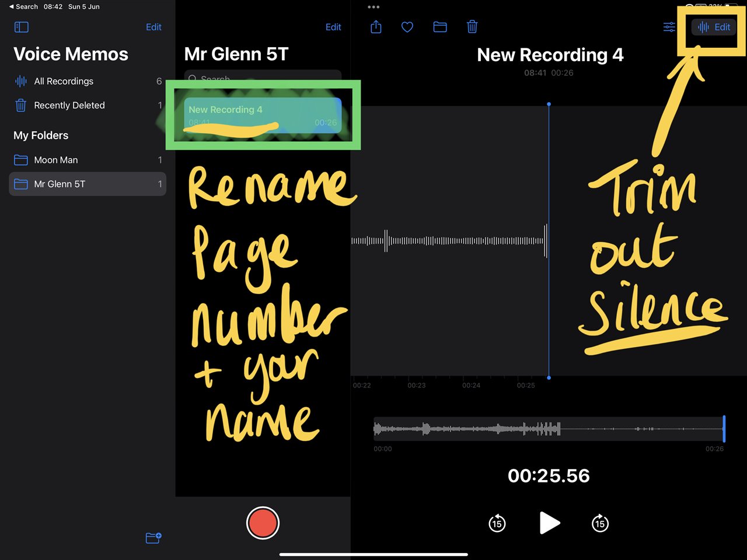Tap Edit above Mr Glenn 5T list
The width and height of the screenshot is (747, 560).
pyautogui.click(x=333, y=27)
